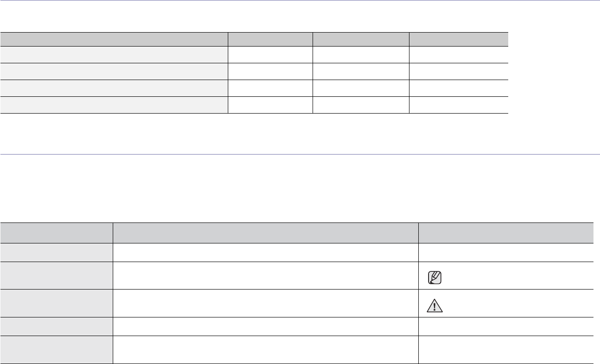
Task: Click the horizontal divider line between the tables
Action: 300,154
